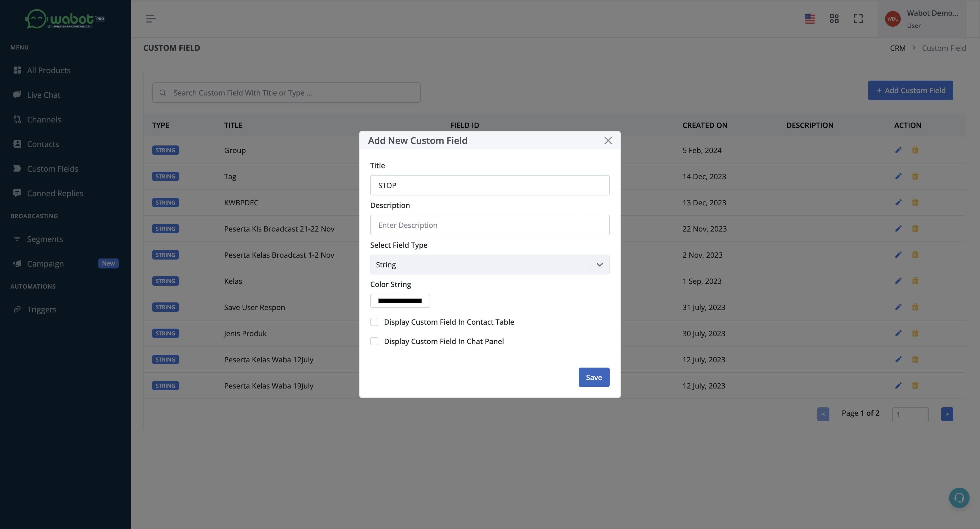The width and height of the screenshot is (980, 529).
Task: Click the sidebar collapse hamburger icon
Action: click(x=151, y=19)
